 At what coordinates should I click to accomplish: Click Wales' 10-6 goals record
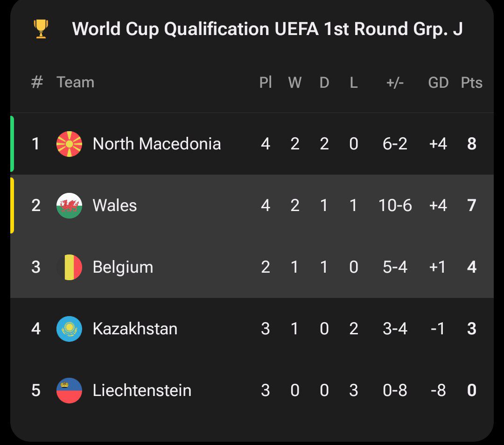395,205
